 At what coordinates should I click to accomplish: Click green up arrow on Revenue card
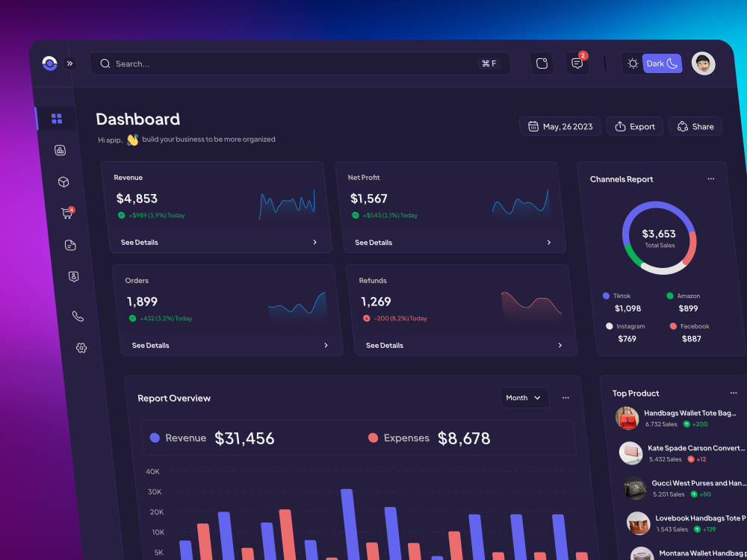point(122,215)
